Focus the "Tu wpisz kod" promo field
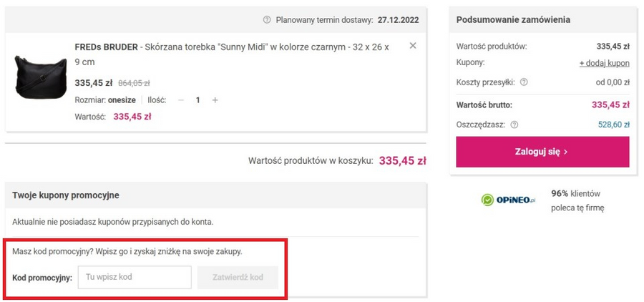The width and height of the screenshot is (644, 302). point(135,277)
